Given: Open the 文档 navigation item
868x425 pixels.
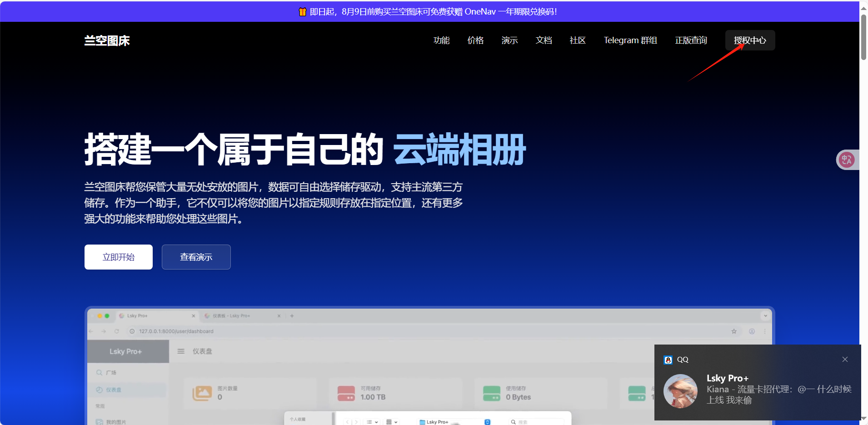Looking at the screenshot, I should 544,40.
